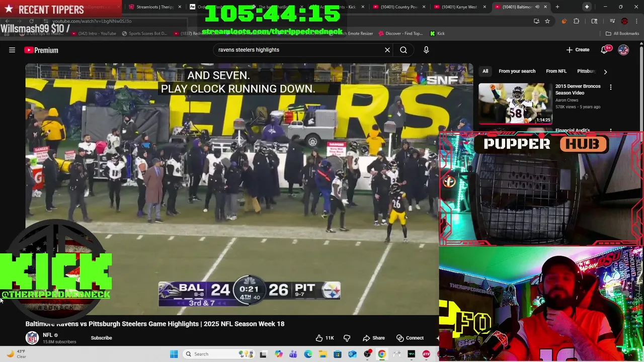Select the 'From NFL' chip

point(556,71)
